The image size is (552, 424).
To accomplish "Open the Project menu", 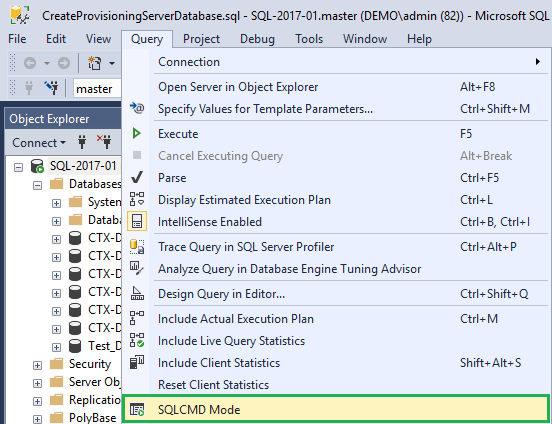I will click(201, 39).
